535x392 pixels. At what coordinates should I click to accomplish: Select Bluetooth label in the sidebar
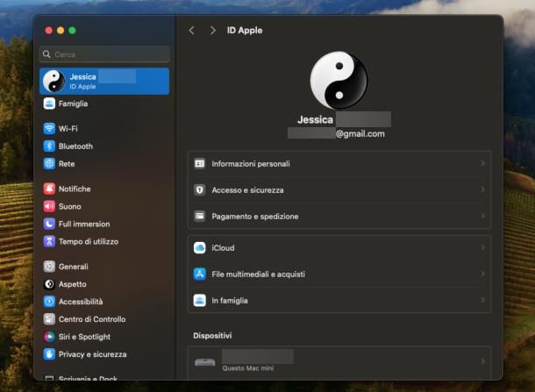75,146
